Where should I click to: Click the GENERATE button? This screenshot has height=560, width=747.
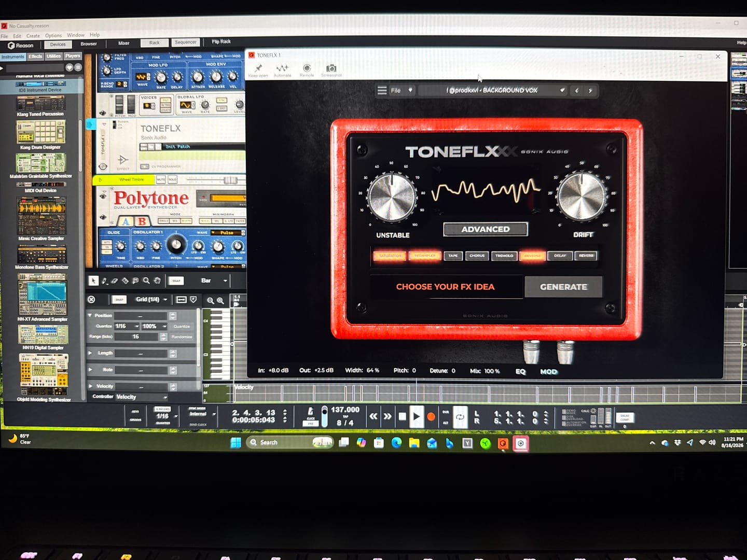[x=563, y=287]
